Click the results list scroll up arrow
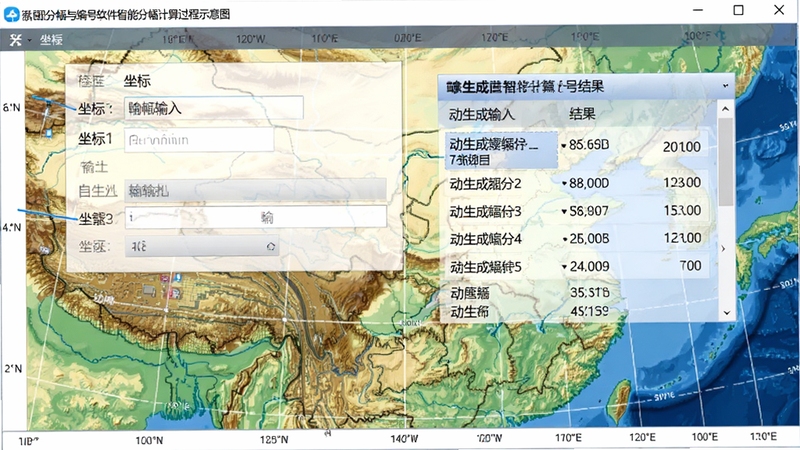800x450 pixels. 726,109
